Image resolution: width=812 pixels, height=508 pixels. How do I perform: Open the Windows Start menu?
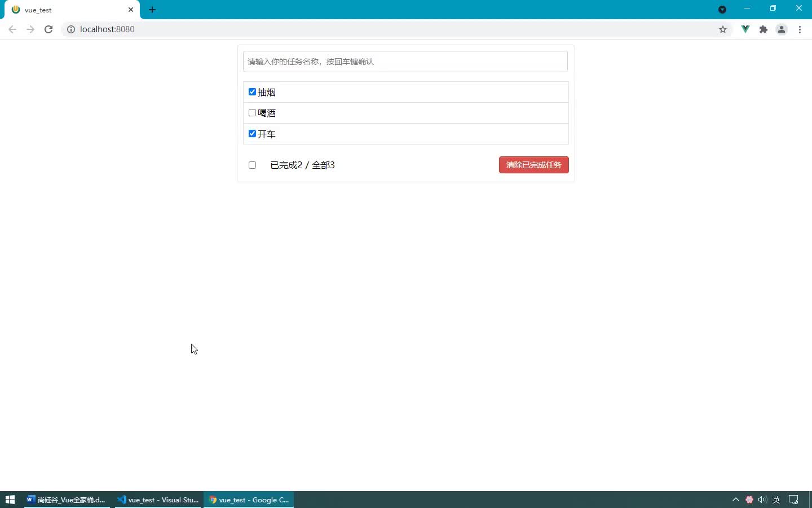[x=10, y=500]
